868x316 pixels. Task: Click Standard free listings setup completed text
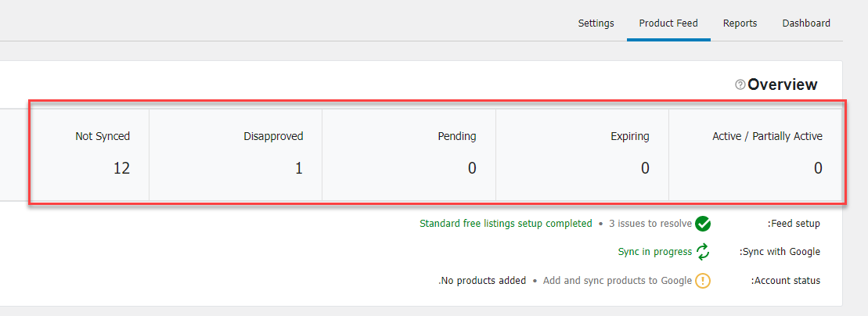coord(506,224)
